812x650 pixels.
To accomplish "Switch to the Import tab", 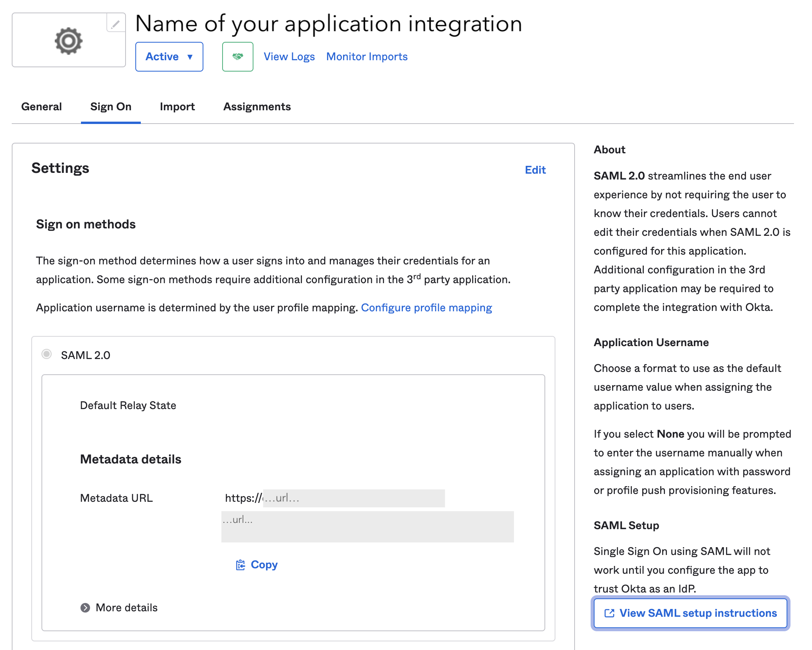I will (177, 106).
